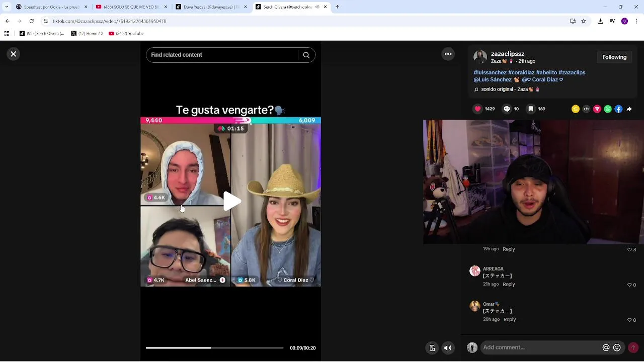Mute the video with speaker icon
The width and height of the screenshot is (644, 362).
[x=448, y=348]
